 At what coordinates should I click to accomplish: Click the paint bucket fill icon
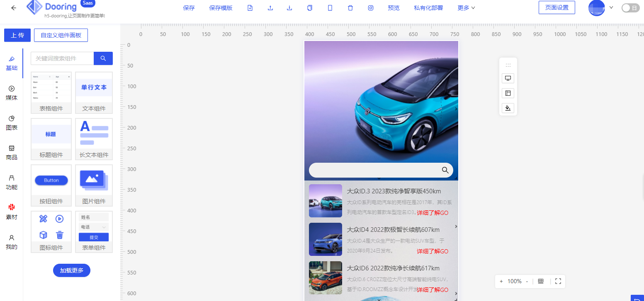coord(508,108)
